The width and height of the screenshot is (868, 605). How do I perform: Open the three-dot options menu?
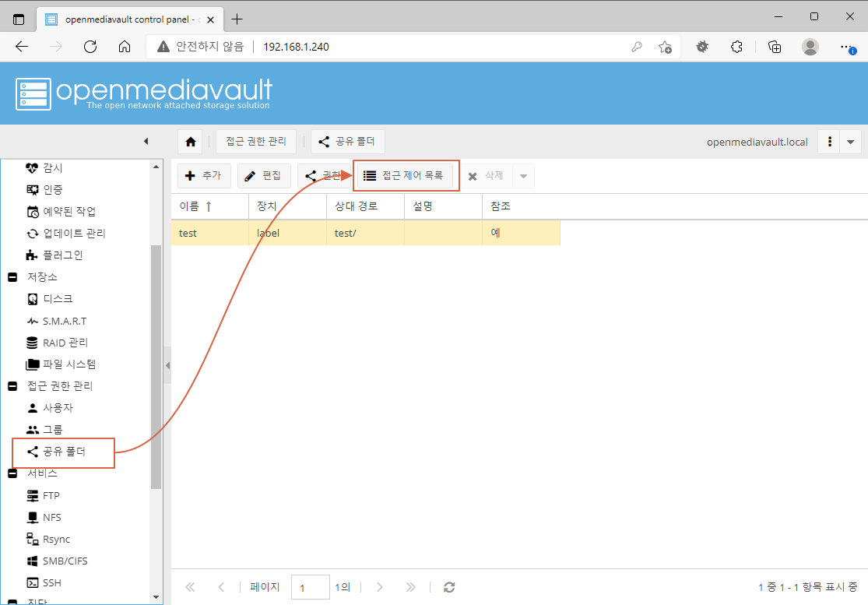[x=829, y=142]
